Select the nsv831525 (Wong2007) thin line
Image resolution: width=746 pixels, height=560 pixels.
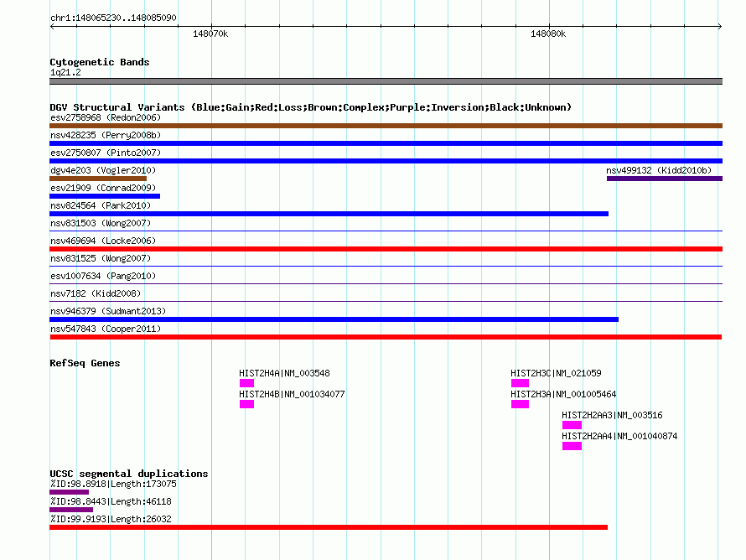tap(386, 267)
